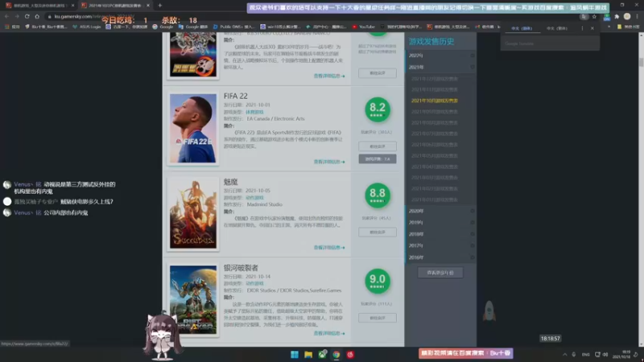Close the first browser tab
The height and width of the screenshot is (362, 644).
coord(72,6)
